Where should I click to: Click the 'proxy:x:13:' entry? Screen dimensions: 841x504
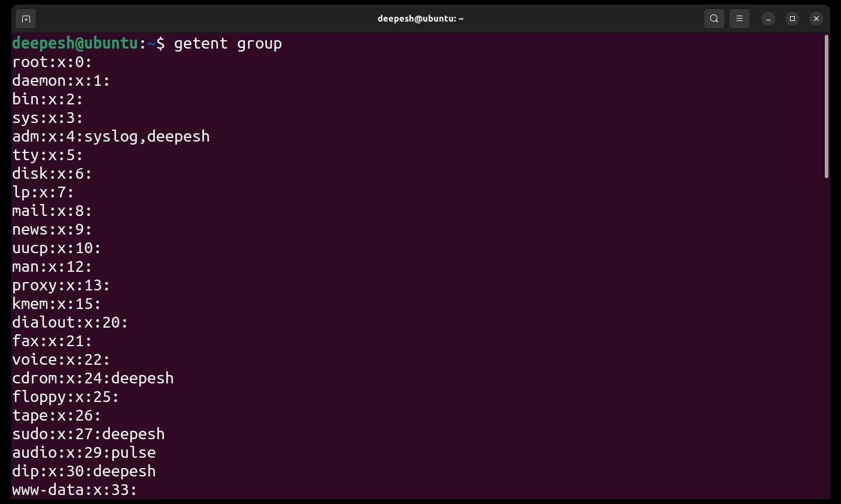pyautogui.click(x=60, y=285)
